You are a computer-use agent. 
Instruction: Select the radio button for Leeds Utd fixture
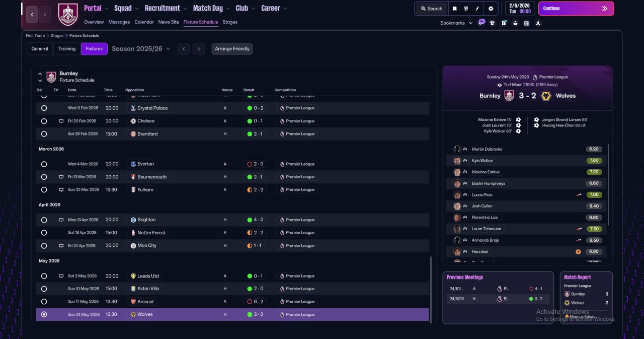click(x=44, y=276)
